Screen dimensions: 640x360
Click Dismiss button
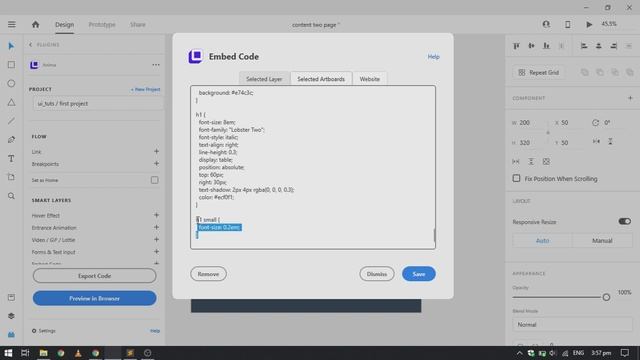376,274
